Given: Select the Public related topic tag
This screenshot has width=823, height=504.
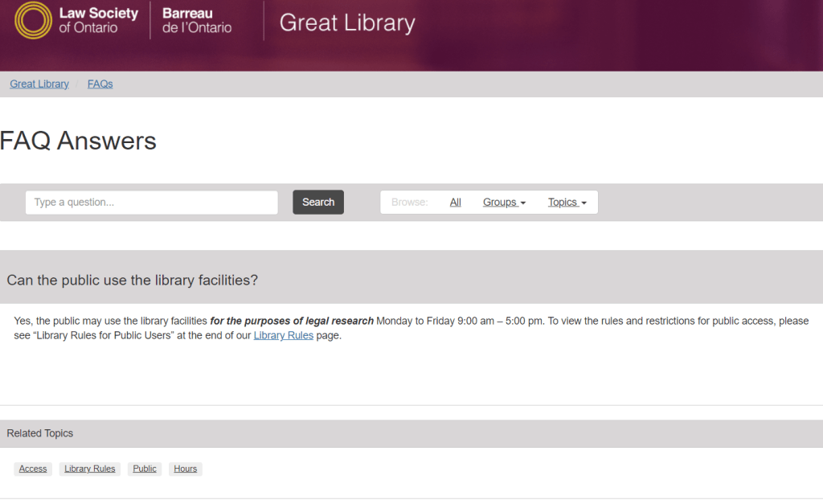Looking at the screenshot, I should (x=145, y=469).
